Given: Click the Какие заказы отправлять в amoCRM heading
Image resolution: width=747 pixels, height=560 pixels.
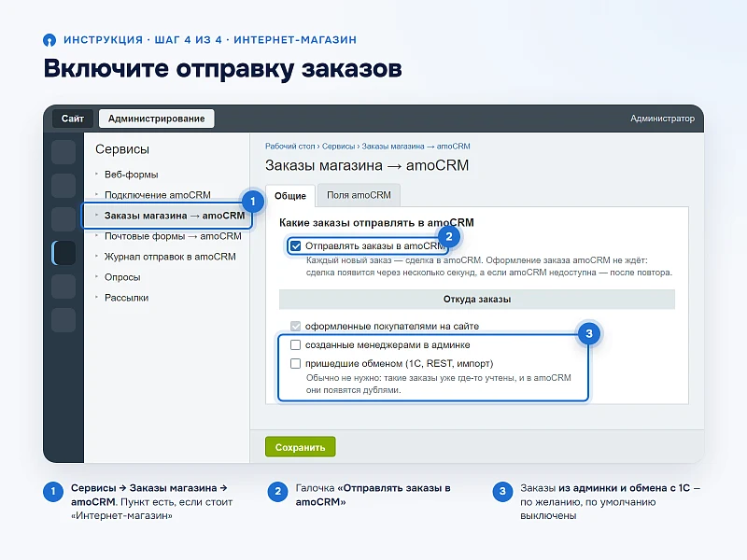Looking at the screenshot, I should click(376, 222).
